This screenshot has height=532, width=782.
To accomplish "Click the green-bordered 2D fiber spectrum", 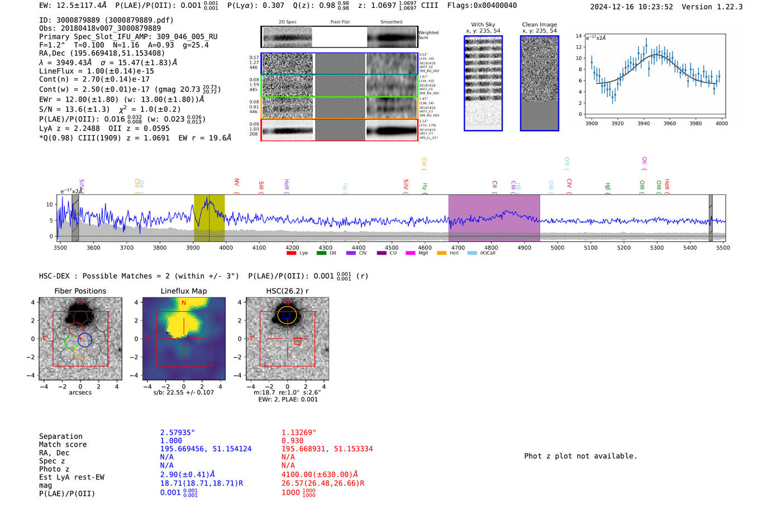I will point(339,86).
